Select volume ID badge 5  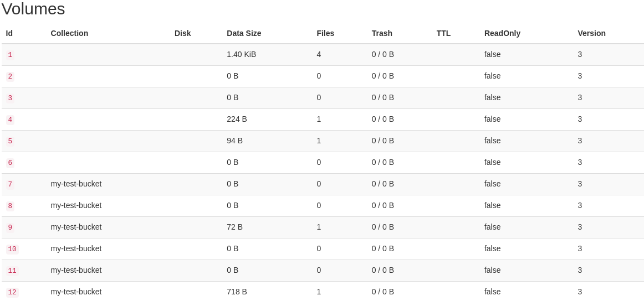tap(10, 141)
